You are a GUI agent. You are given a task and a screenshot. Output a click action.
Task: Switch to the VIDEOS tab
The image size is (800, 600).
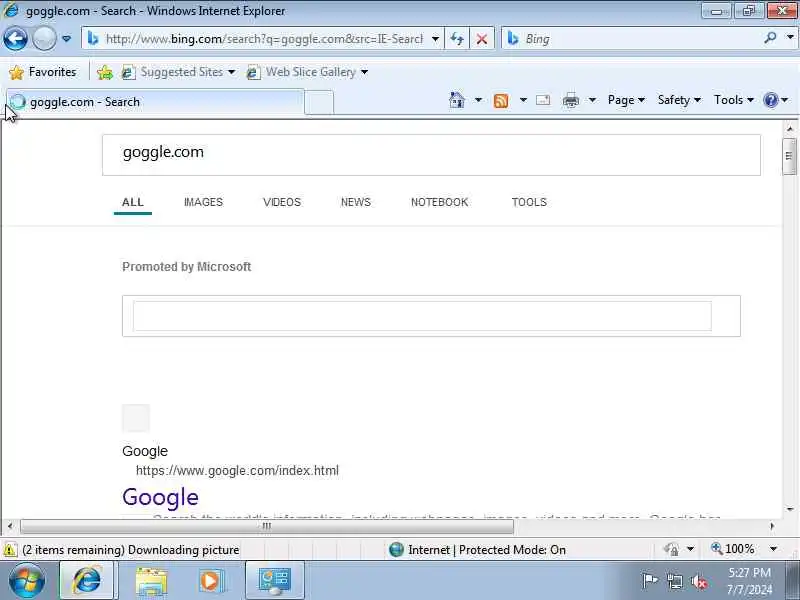pos(282,202)
